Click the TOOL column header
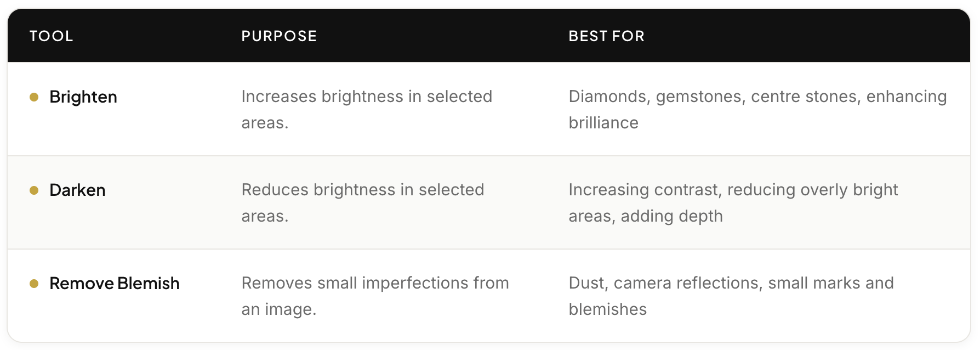The width and height of the screenshot is (980, 350). pyautogui.click(x=52, y=36)
